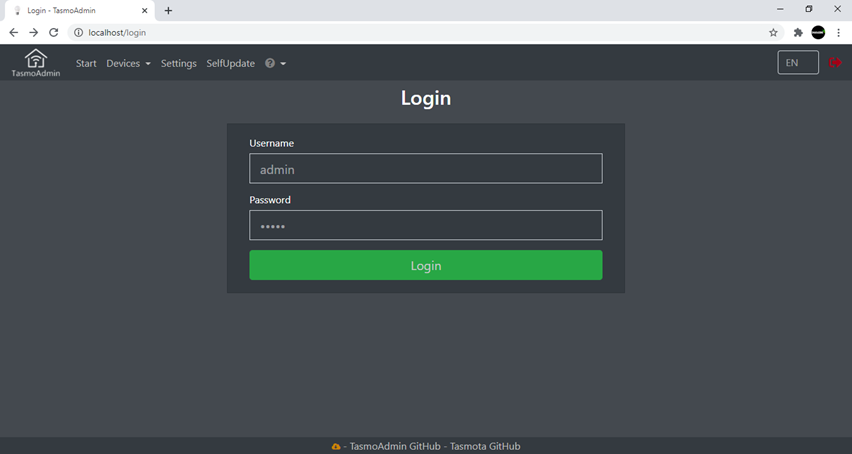The image size is (852, 454).
Task: Go forward in browser history
Action: pyautogui.click(x=34, y=33)
